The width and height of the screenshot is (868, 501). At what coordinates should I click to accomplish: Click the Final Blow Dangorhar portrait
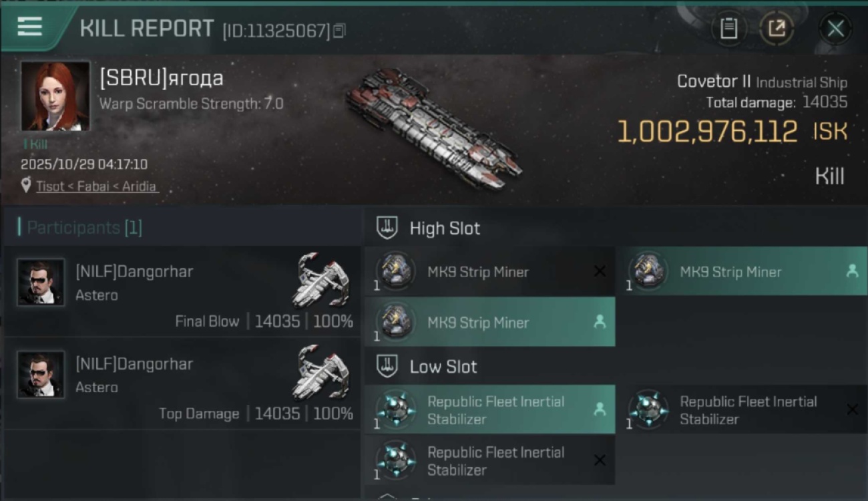[x=41, y=283]
